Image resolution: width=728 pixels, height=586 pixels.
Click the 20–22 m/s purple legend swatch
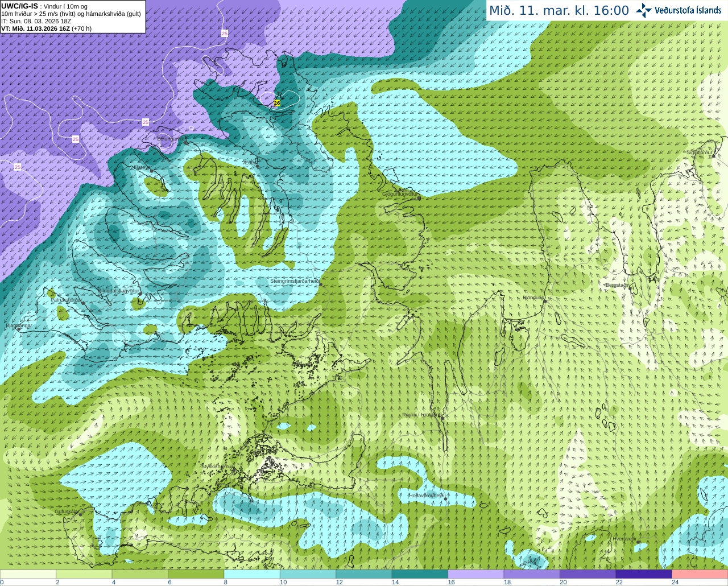tap(588, 574)
